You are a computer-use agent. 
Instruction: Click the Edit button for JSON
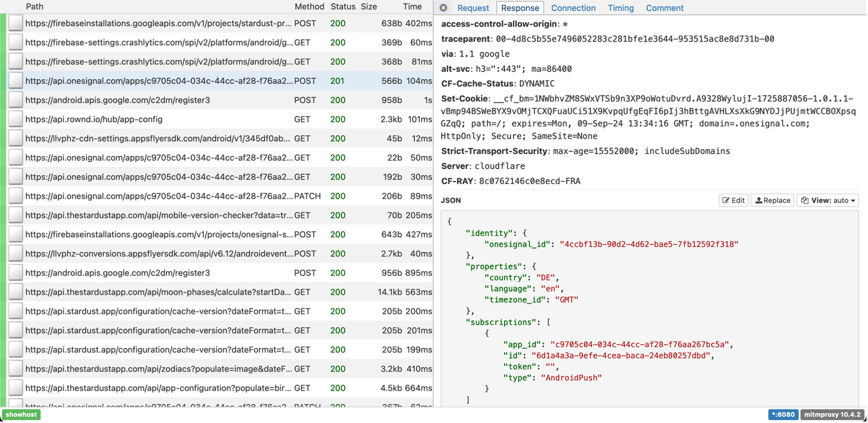point(733,200)
